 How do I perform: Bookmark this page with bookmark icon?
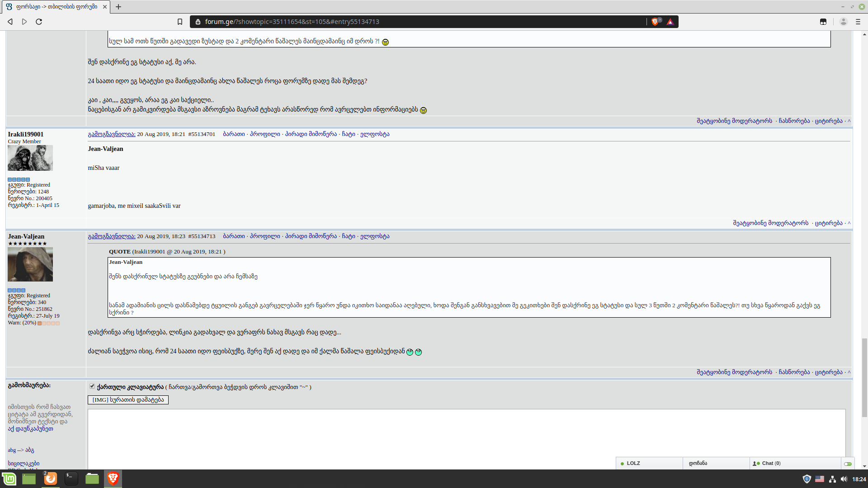click(180, 22)
